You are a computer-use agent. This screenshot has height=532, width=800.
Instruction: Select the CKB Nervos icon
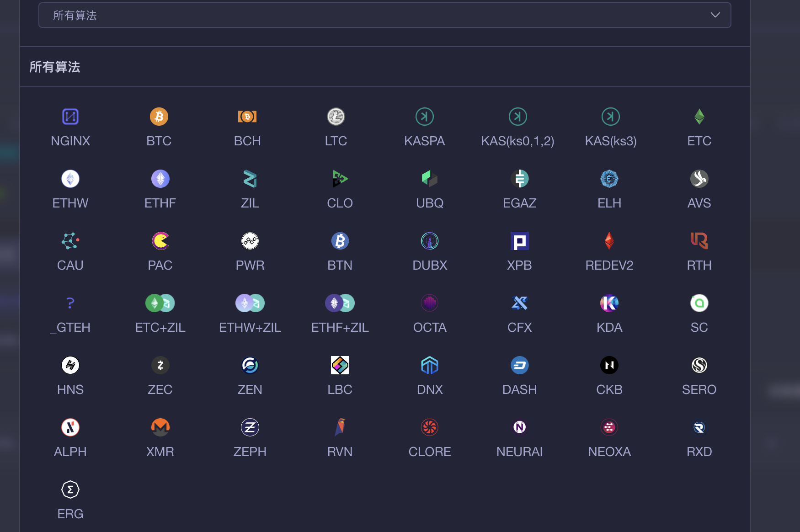pyautogui.click(x=609, y=365)
